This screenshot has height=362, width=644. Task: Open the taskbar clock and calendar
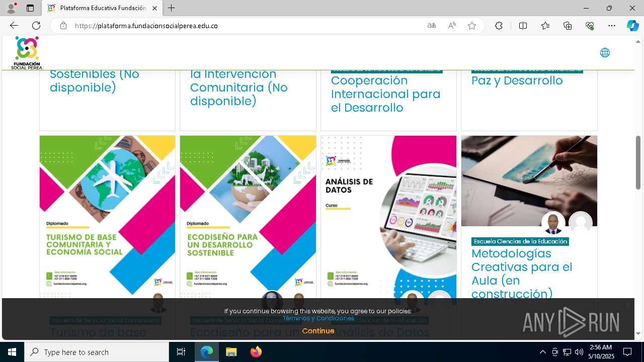pos(601,352)
